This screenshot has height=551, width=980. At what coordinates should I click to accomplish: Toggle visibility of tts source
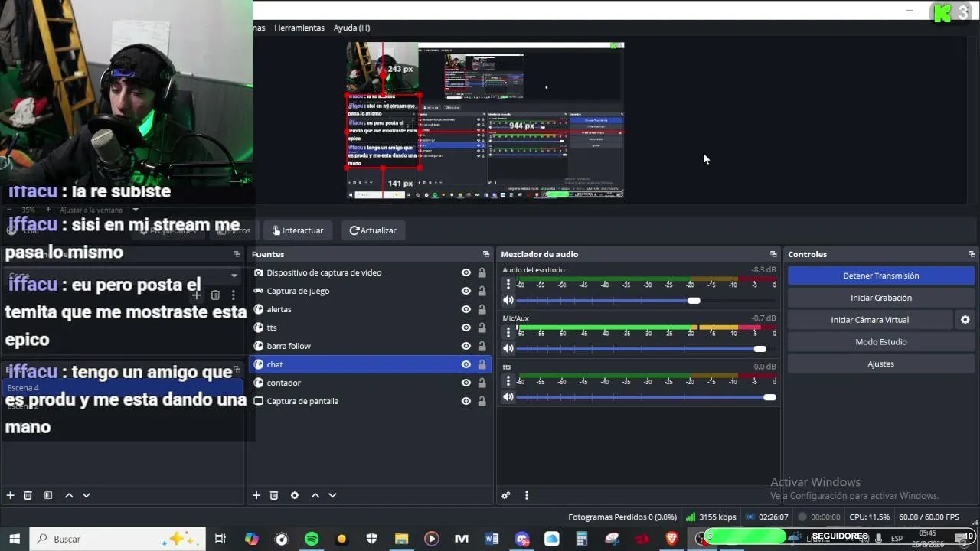click(x=465, y=328)
